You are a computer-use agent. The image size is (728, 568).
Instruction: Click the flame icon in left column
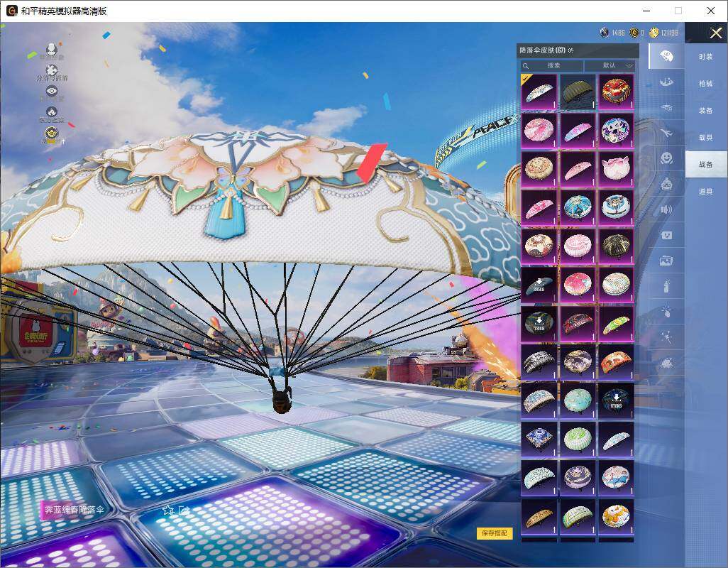click(52, 112)
